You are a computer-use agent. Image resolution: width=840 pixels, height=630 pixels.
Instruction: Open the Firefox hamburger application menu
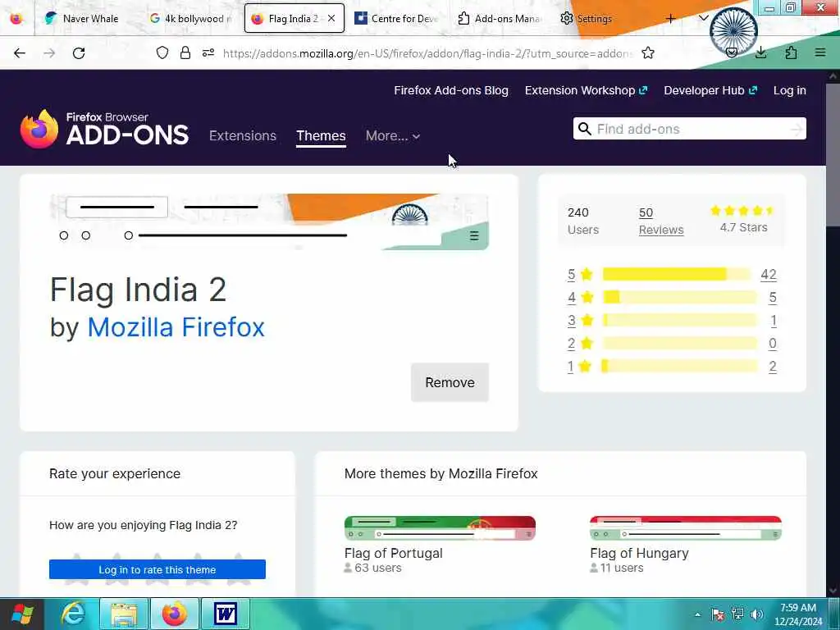click(x=820, y=52)
